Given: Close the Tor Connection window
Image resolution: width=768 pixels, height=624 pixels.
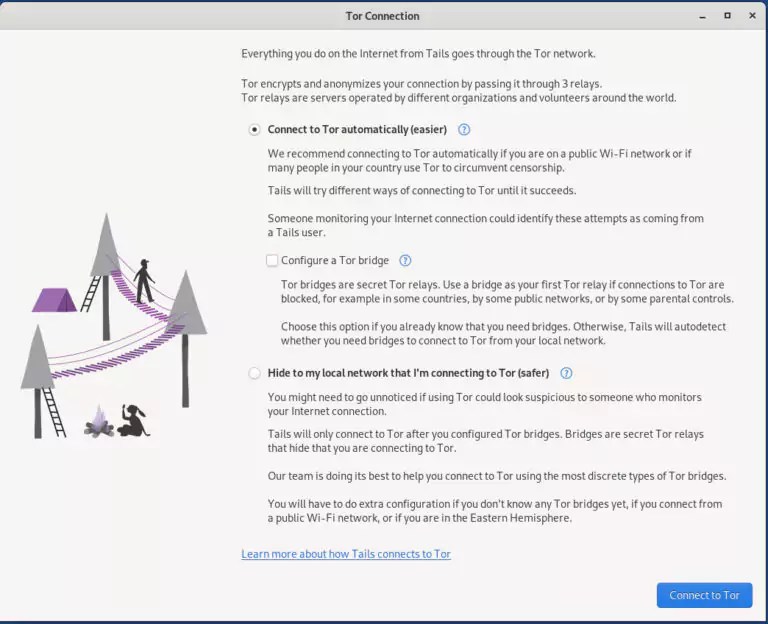Looking at the screenshot, I should tap(753, 16).
